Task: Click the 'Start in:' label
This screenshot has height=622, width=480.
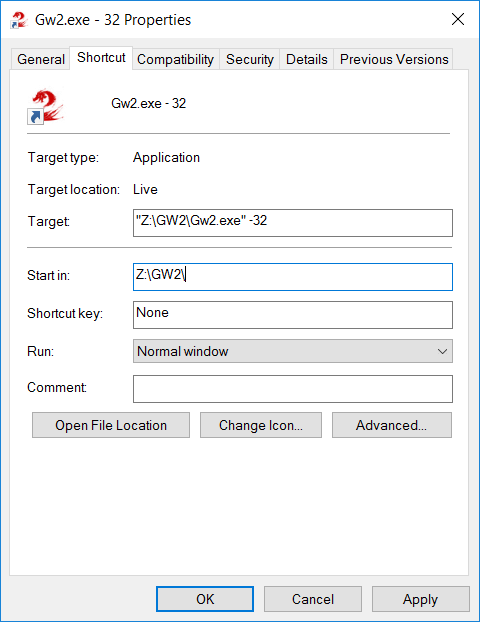Action: (x=48, y=275)
